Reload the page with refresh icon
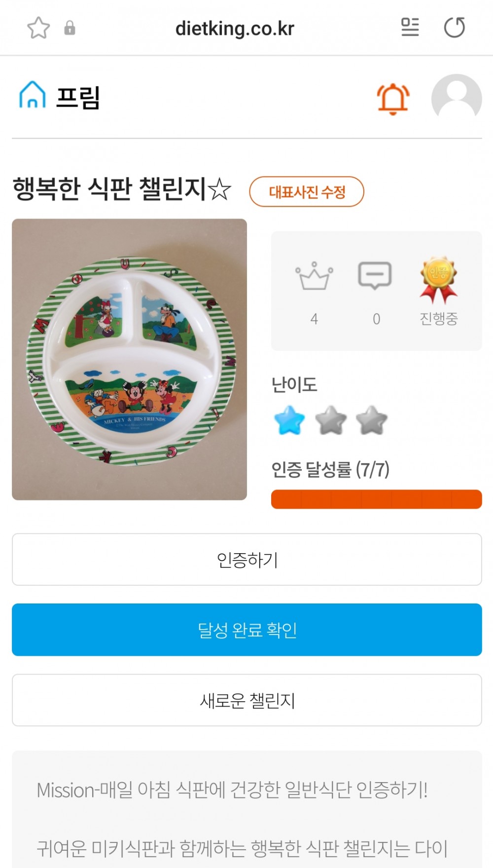Image resolution: width=493 pixels, height=868 pixels. point(454,27)
